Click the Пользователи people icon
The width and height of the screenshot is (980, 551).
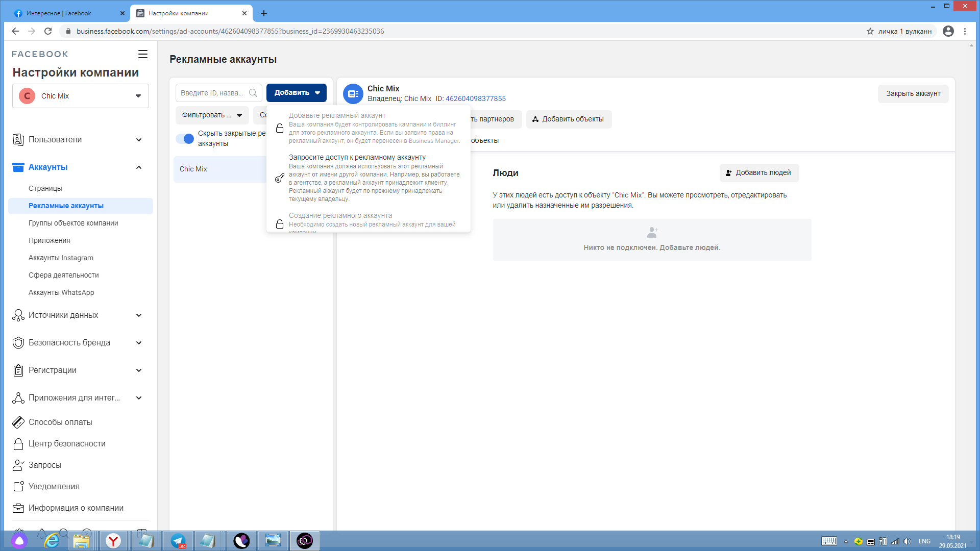[x=18, y=140]
